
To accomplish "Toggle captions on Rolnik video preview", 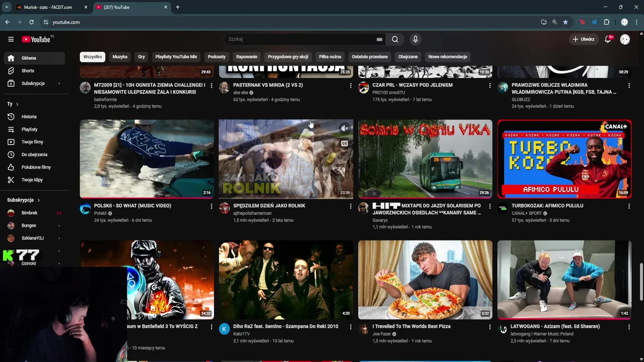I will (345, 143).
